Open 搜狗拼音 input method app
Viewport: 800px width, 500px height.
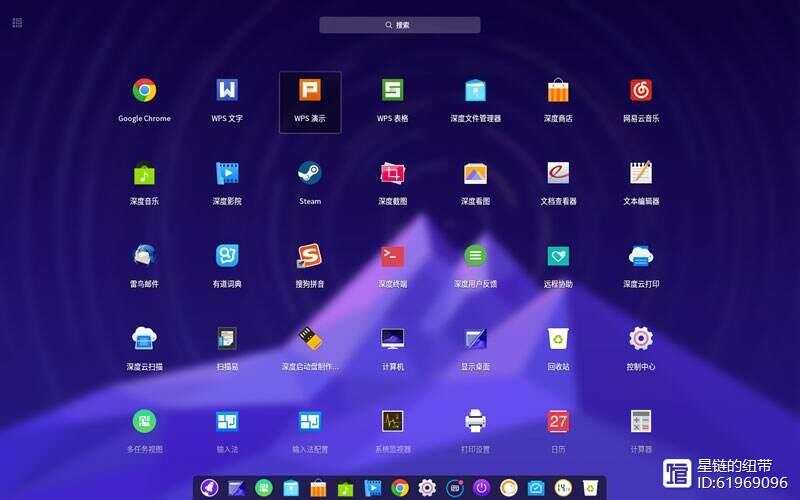pyautogui.click(x=310, y=256)
